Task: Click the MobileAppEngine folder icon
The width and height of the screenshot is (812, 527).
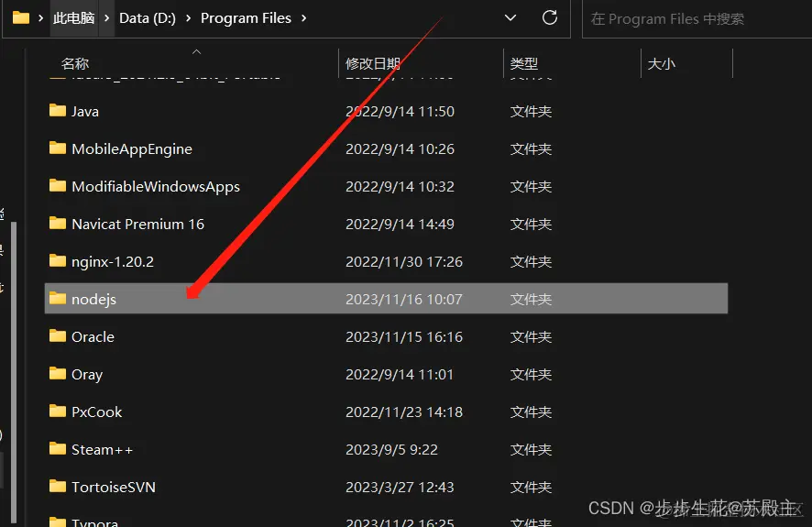Action: [58, 148]
